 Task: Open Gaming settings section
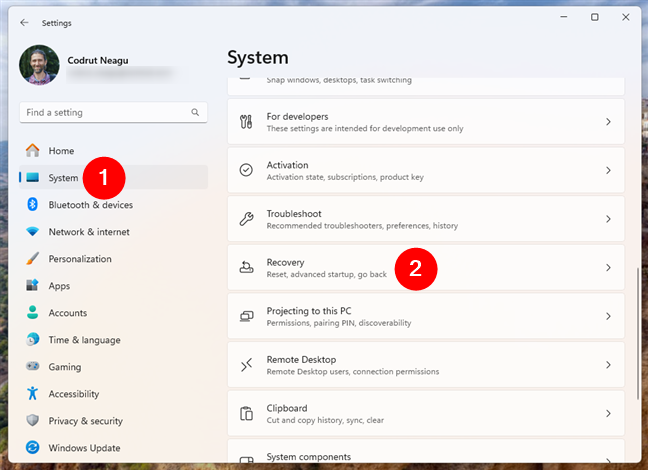coord(113,367)
